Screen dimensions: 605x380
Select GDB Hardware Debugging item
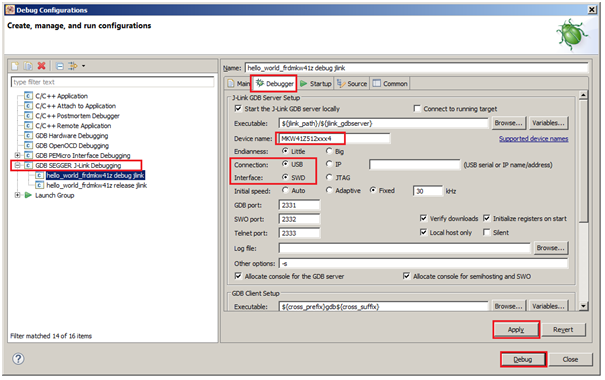click(71, 136)
